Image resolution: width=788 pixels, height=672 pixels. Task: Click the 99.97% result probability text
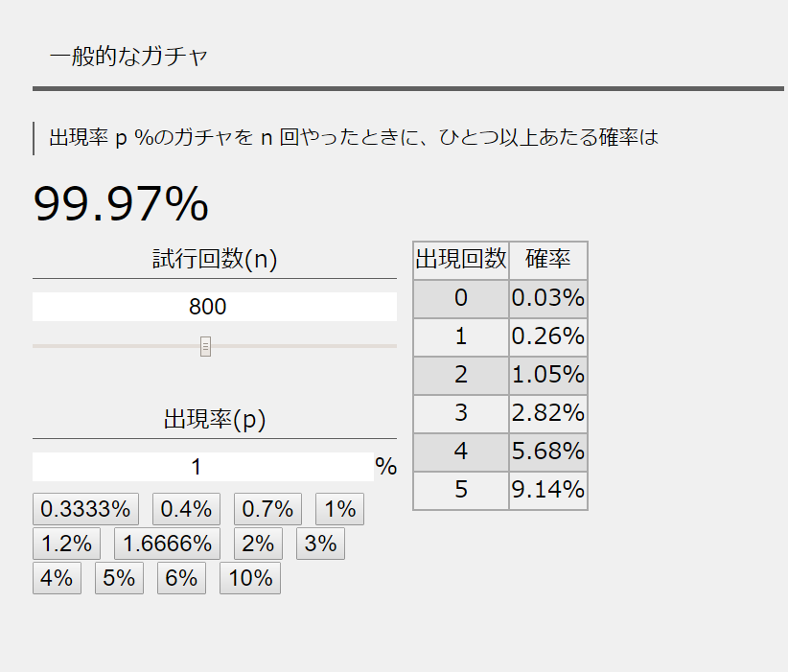(121, 203)
